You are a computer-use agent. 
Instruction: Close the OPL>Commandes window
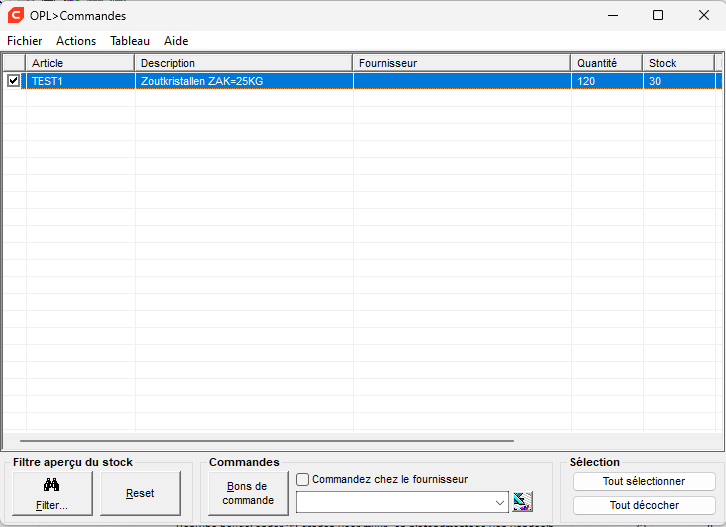pos(704,15)
